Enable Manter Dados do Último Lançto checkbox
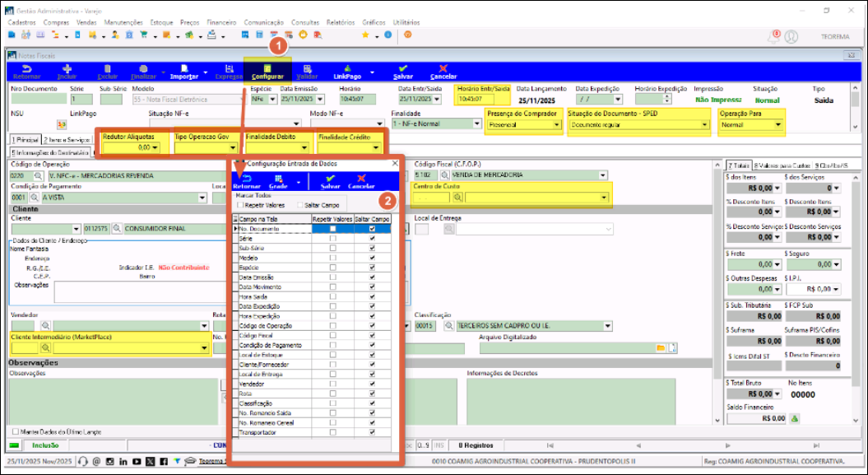The height and width of the screenshot is (475, 868). click(16, 431)
